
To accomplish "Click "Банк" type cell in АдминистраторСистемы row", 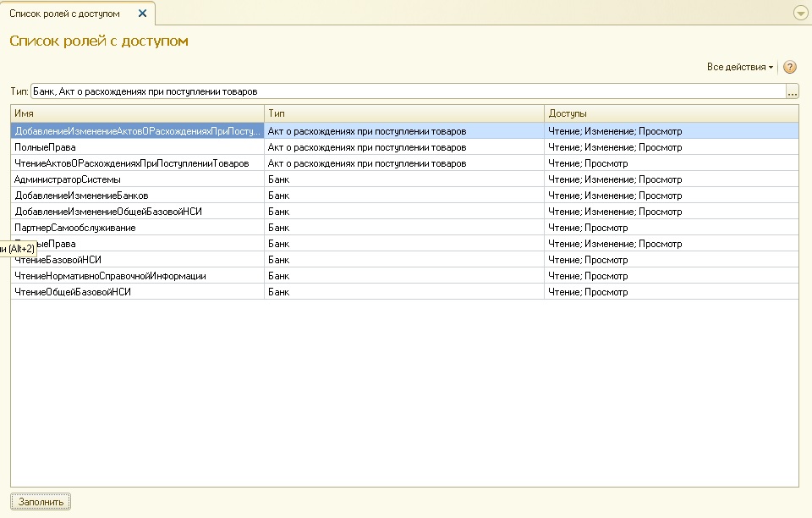I will coord(404,179).
